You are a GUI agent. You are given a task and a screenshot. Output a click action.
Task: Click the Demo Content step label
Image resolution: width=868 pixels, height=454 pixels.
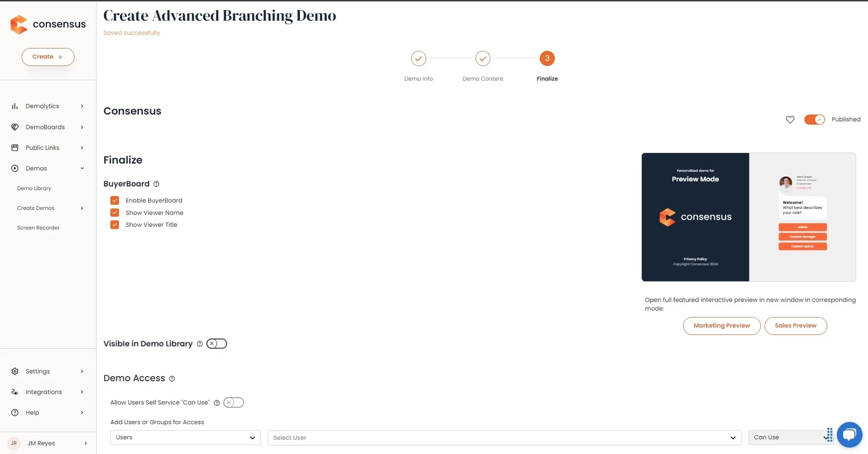coord(483,79)
